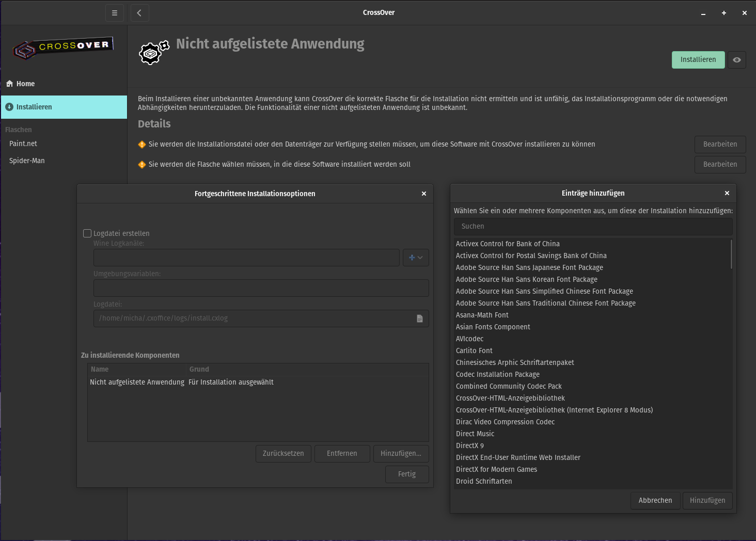Select Direct Music in the list
The image size is (756, 541).
pos(592,434)
